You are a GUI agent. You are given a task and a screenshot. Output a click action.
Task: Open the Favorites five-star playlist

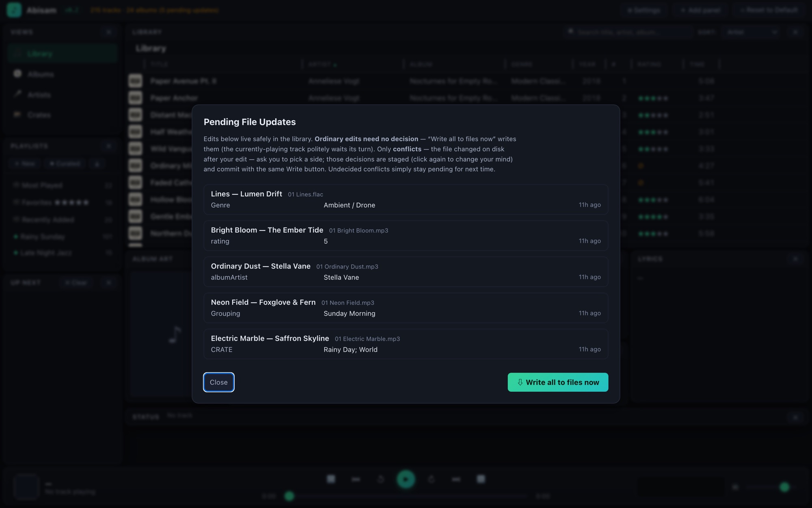62,202
